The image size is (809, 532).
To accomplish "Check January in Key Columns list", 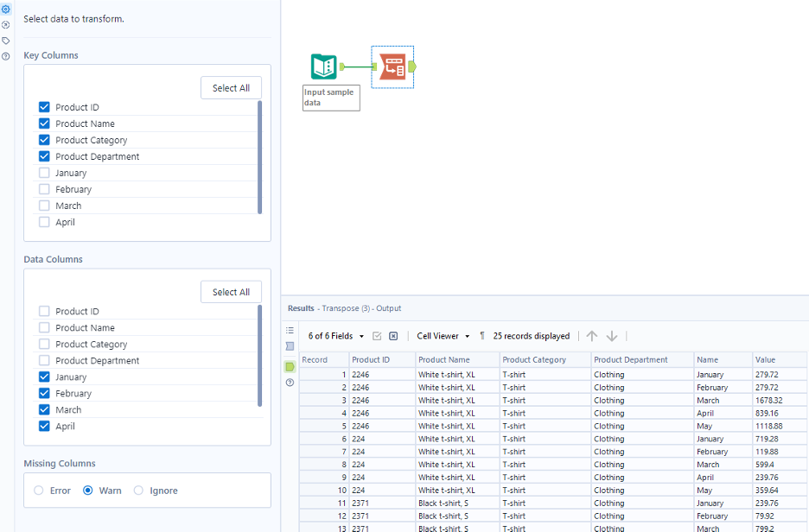I will point(44,173).
